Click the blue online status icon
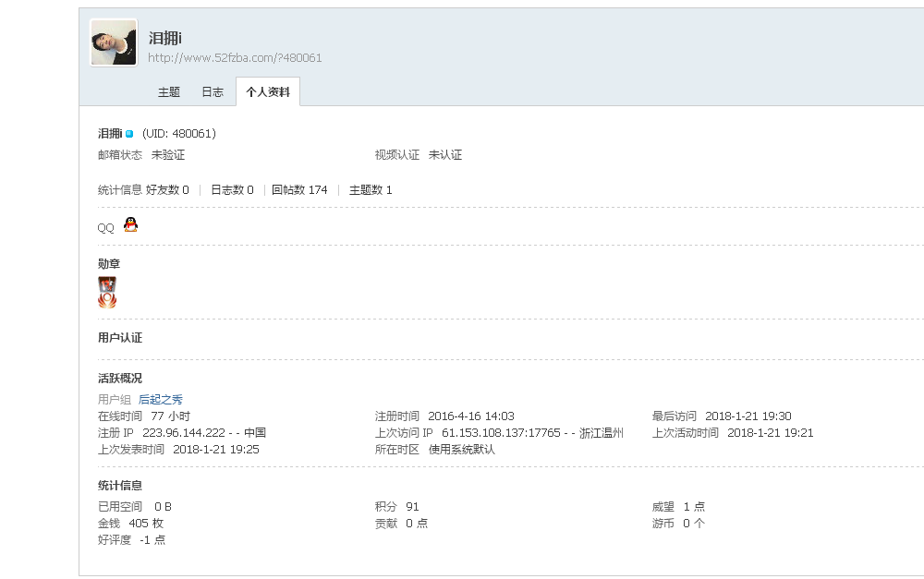 (x=129, y=134)
